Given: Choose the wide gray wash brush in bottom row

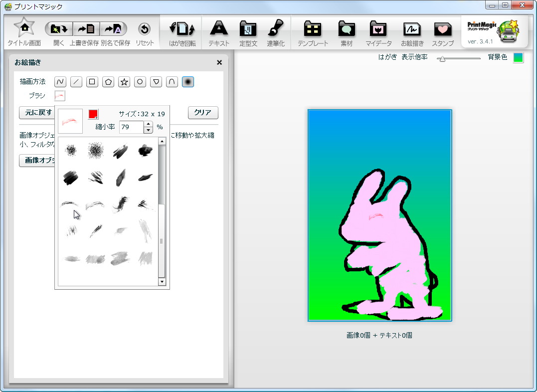Looking at the screenshot, I should click(x=96, y=259).
